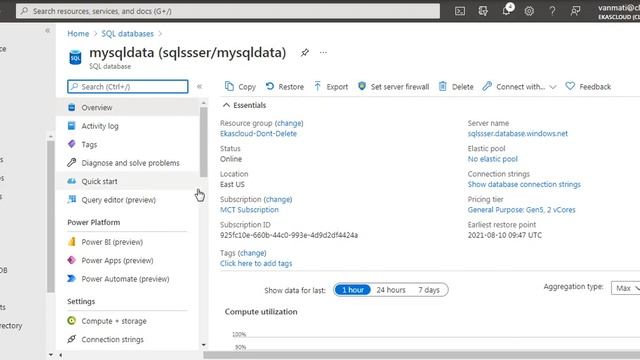Image resolution: width=640 pixels, height=360 pixels.
Task: Open the more options ellipsis beside title
Action: click(323, 53)
